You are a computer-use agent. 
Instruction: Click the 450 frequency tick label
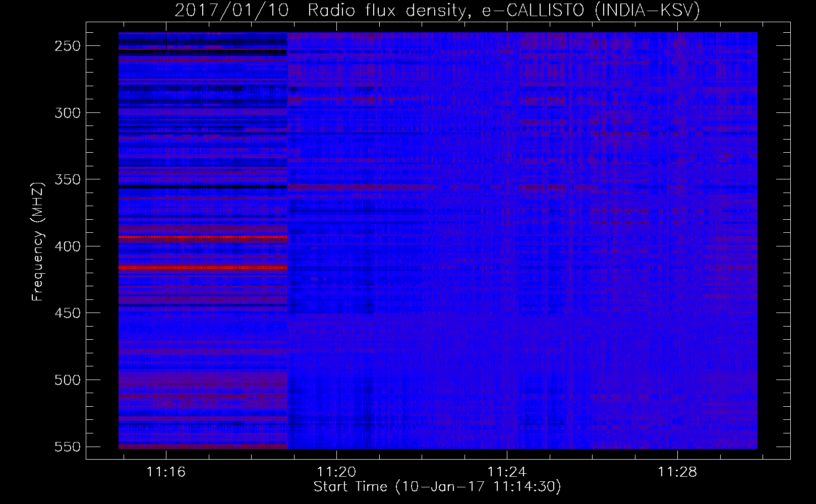point(67,313)
